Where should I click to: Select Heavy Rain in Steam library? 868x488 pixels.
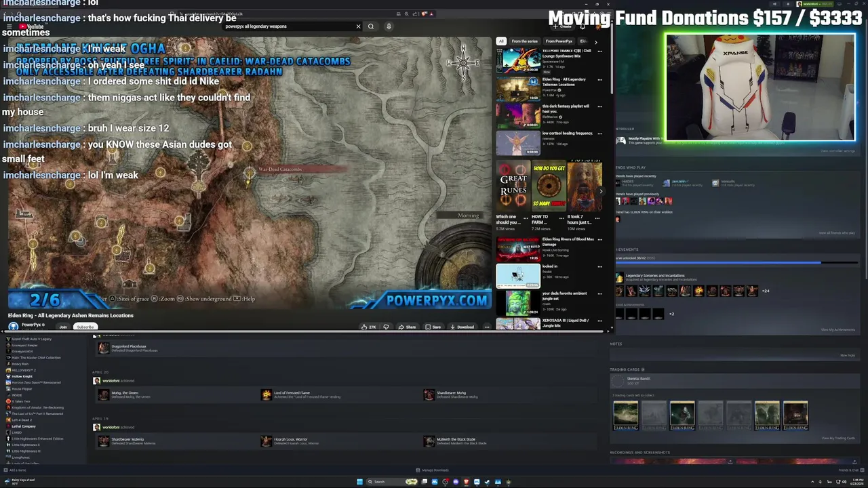20,364
